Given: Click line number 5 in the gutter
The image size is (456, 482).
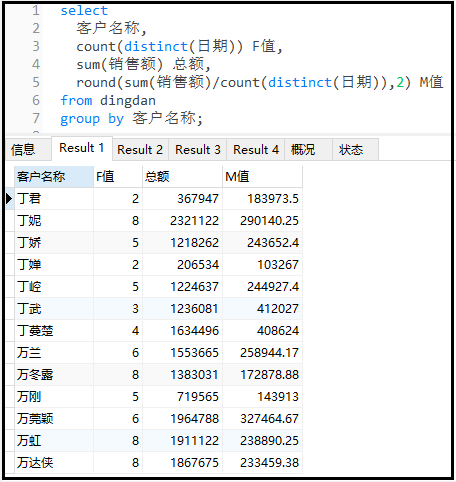Looking at the screenshot, I should (x=36, y=82).
